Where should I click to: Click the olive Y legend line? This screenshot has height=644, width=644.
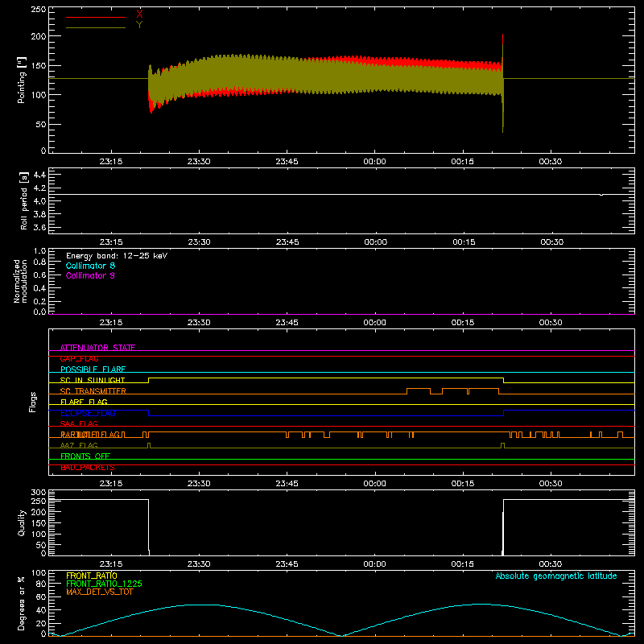96,27
